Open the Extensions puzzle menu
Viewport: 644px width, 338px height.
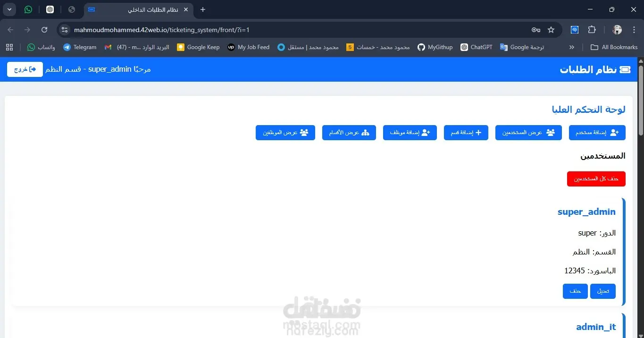(x=592, y=30)
